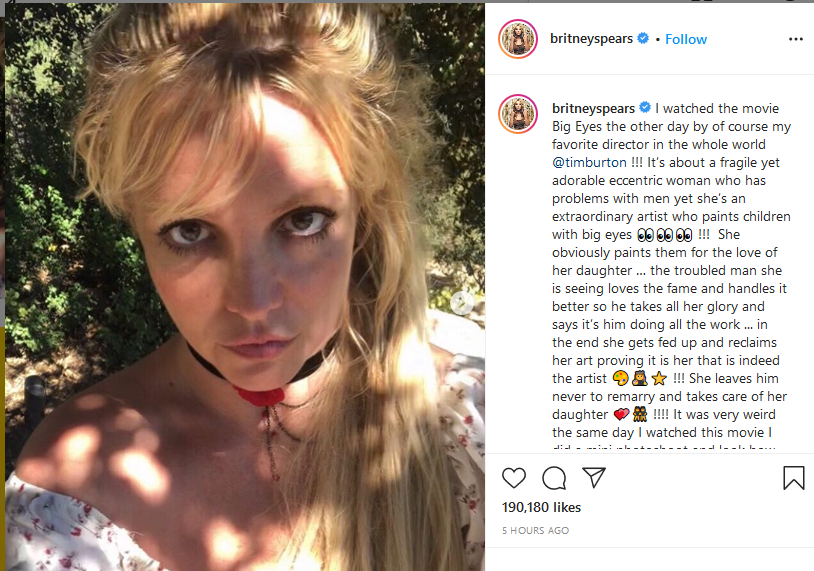Viewport: 814px width, 571px height.
Task: Click the header profile avatar
Action: [518, 39]
